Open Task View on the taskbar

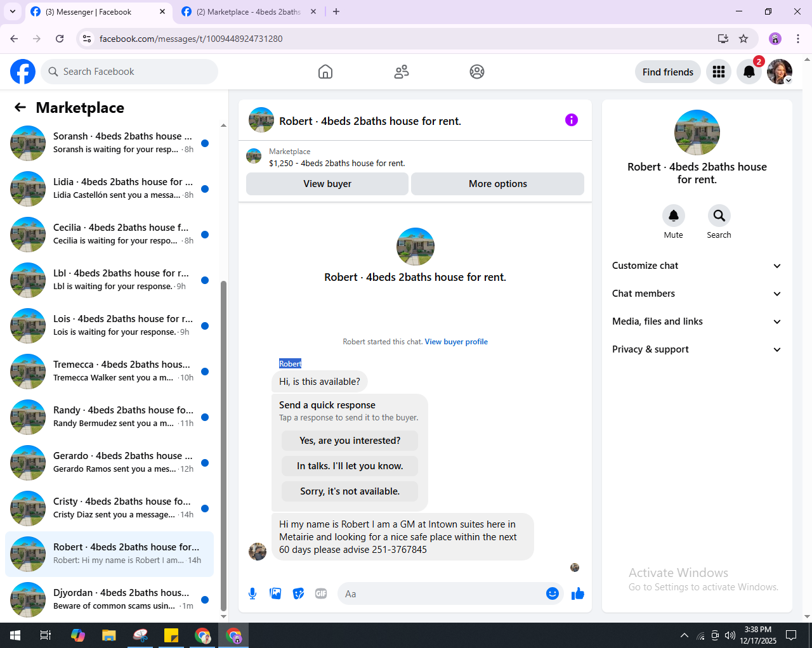pyautogui.click(x=46, y=635)
